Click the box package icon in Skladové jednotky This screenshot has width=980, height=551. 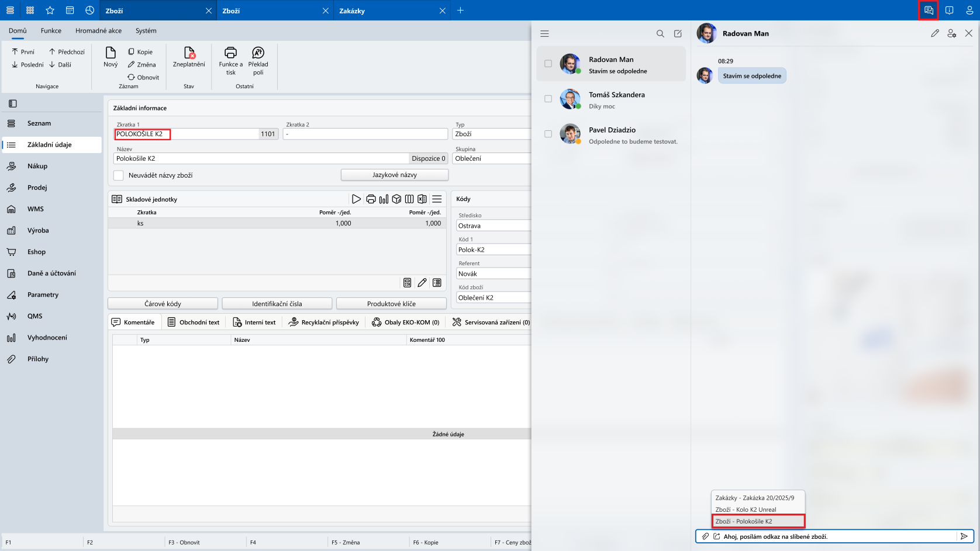point(396,199)
